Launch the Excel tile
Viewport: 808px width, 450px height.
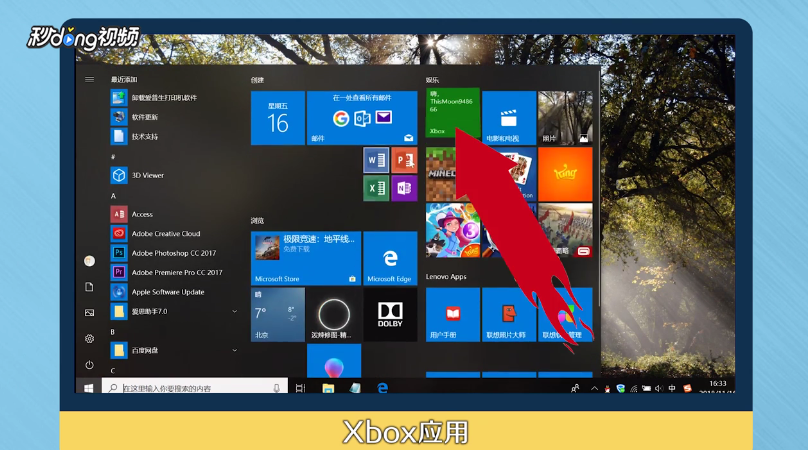pyautogui.click(x=376, y=188)
